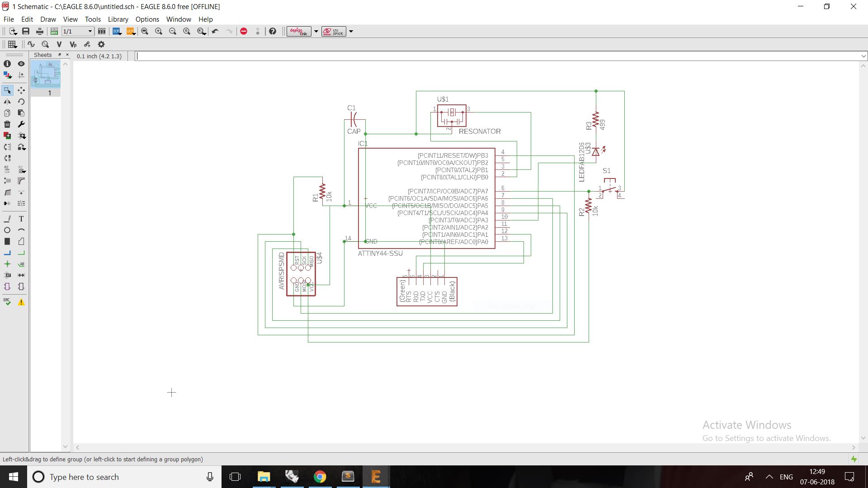Toggle the Group selection tool
Image resolution: width=868 pixels, height=488 pixels.
click(x=7, y=90)
